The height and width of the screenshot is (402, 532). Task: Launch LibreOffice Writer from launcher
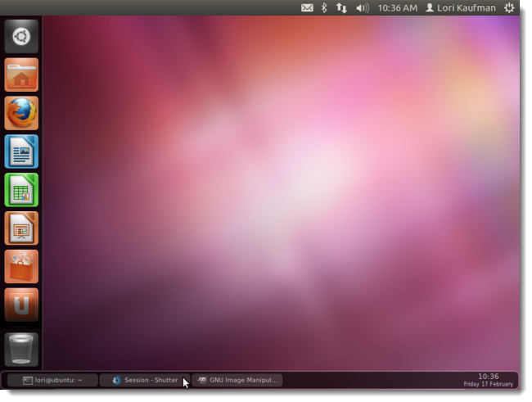pyautogui.click(x=21, y=151)
